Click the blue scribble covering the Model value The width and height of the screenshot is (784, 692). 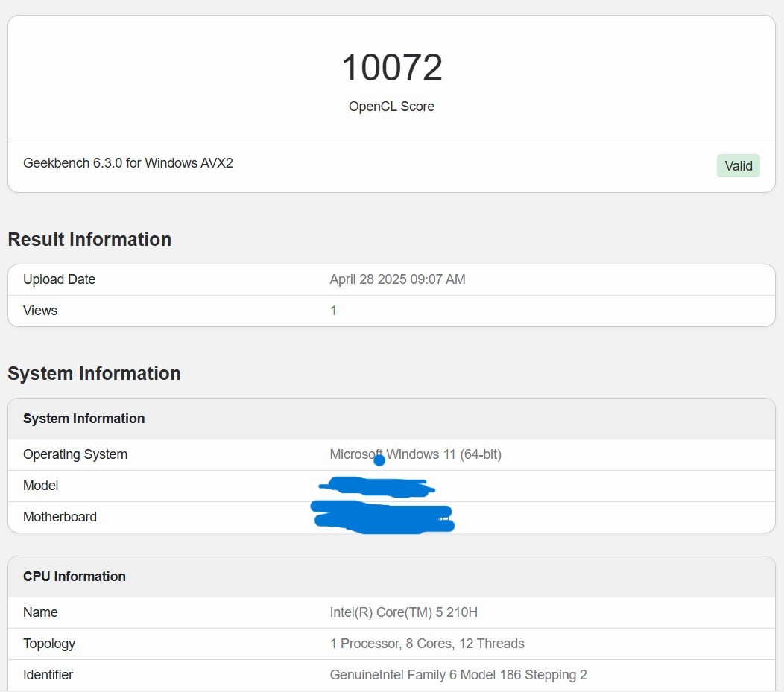click(376, 487)
